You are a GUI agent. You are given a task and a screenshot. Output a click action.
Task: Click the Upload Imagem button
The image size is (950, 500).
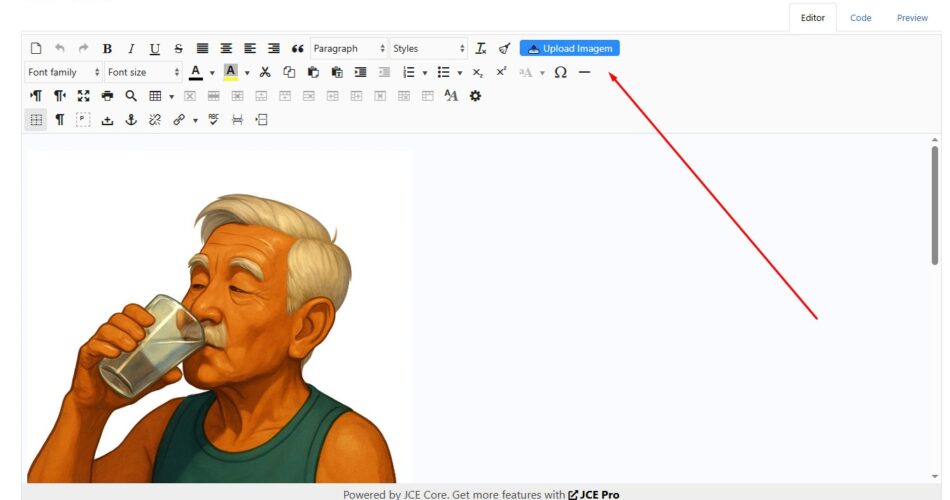click(x=570, y=48)
